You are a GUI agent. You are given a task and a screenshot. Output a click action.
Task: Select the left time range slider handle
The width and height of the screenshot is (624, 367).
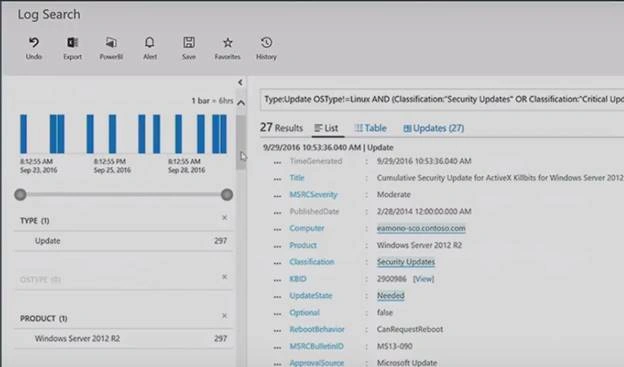pyautogui.click(x=20, y=195)
